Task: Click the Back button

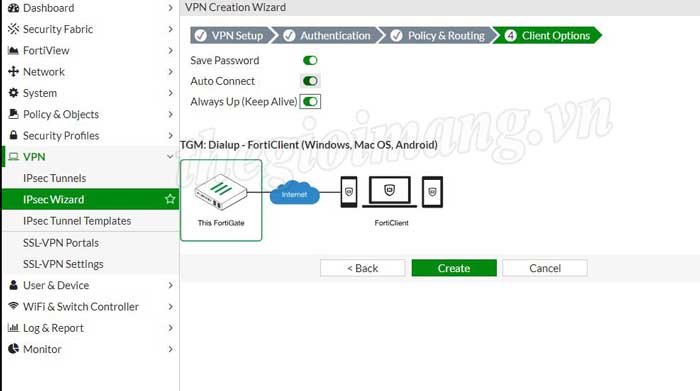Action: (x=362, y=268)
